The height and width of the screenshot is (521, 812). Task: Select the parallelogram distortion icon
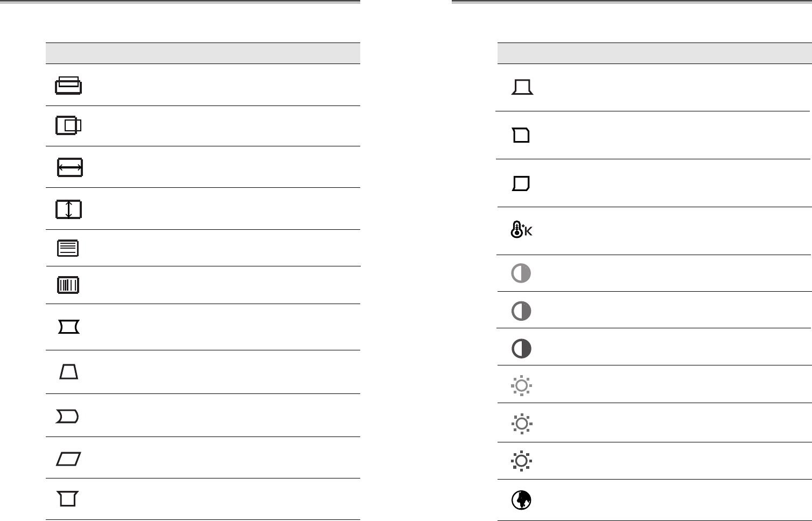point(68,459)
